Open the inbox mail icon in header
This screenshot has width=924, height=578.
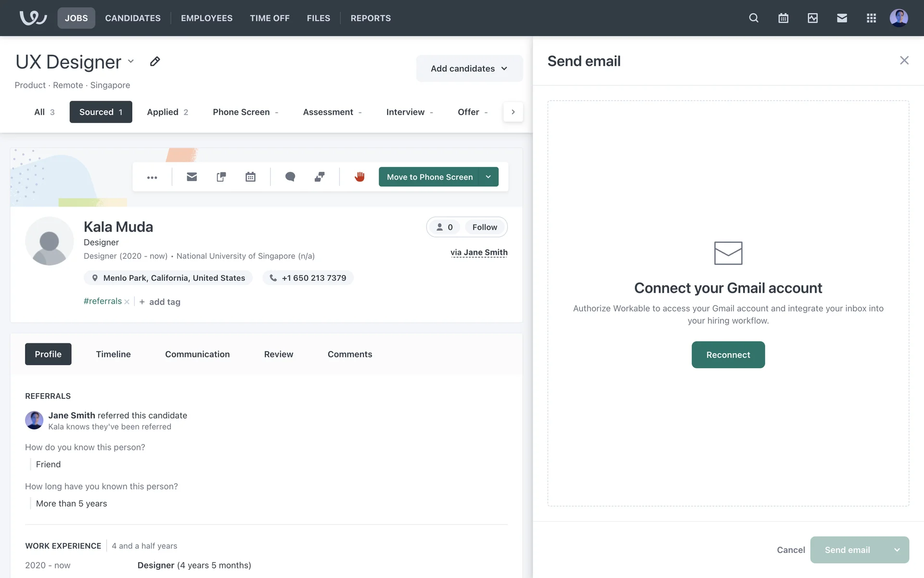click(x=842, y=18)
